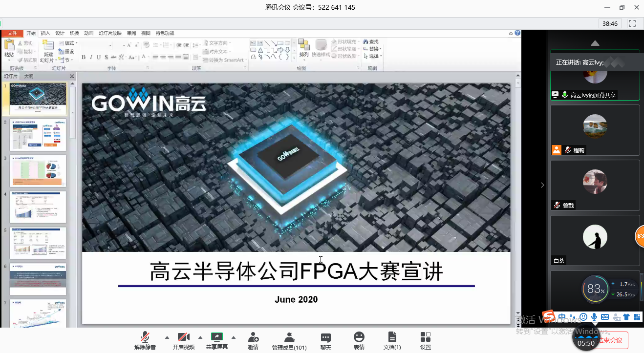Screen dimensions: 644x353
Task: Enter full screen with expand icon
Action: (632, 23)
